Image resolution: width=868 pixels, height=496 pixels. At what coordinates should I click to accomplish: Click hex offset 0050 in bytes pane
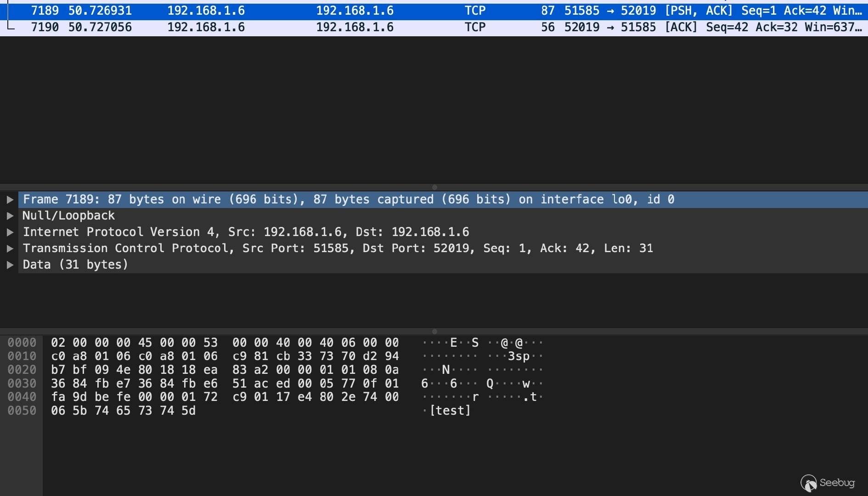click(x=22, y=411)
